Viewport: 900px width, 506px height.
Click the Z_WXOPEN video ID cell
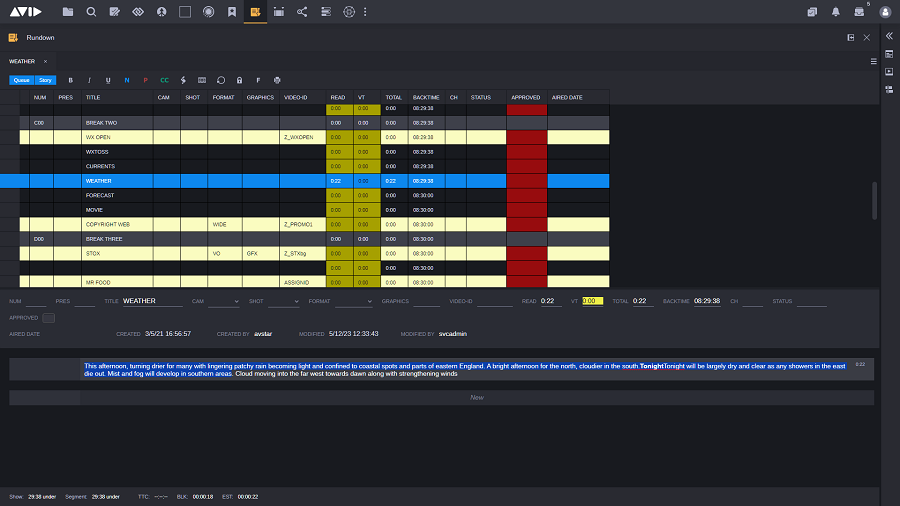pos(302,137)
